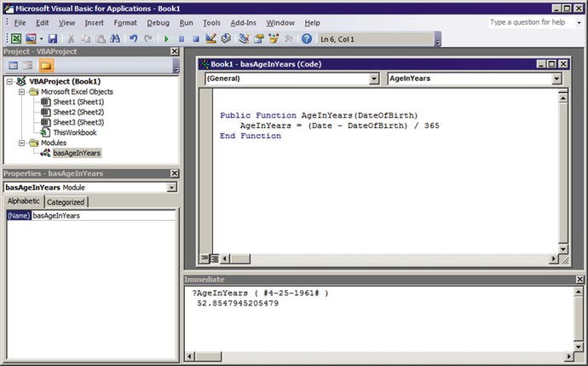Click the Copy icon in the toolbar

[x=86, y=38]
